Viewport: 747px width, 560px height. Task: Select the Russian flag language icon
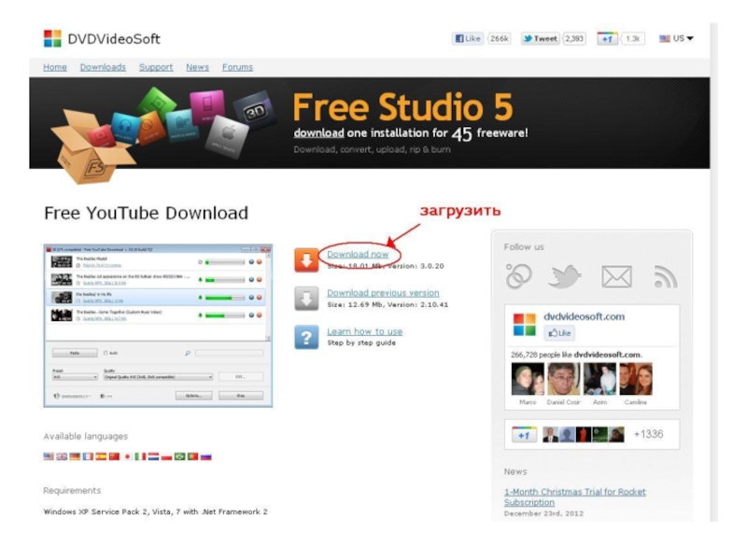pyautogui.click(x=205, y=456)
